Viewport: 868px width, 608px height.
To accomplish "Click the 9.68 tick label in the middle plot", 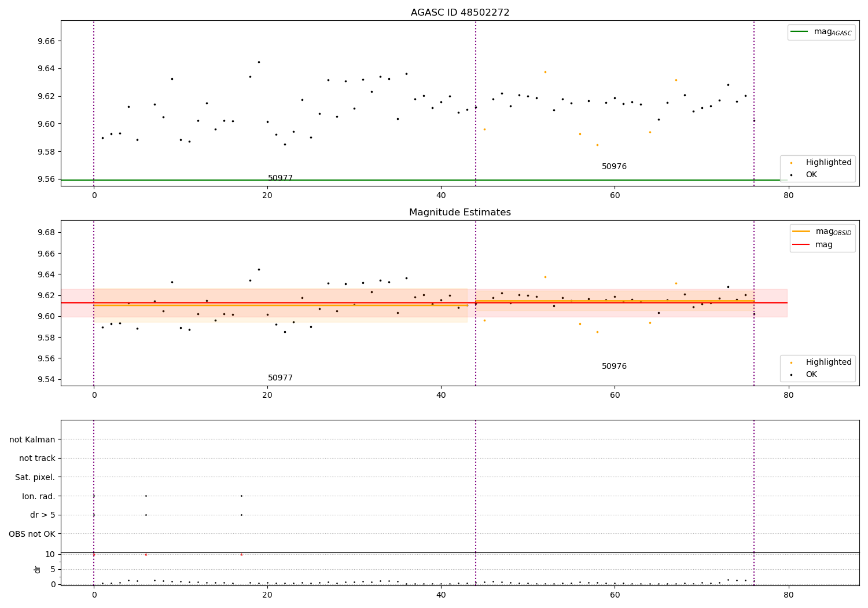I will [46, 233].
